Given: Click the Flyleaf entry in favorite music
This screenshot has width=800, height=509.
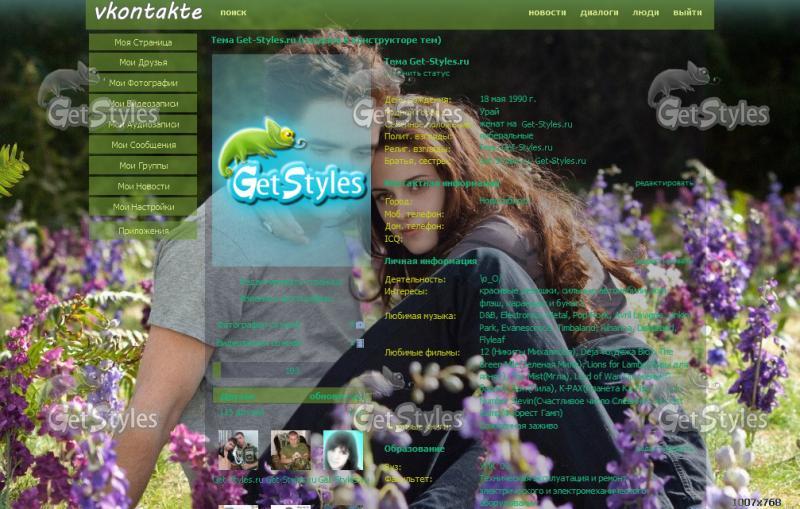Looking at the screenshot, I should (492, 339).
